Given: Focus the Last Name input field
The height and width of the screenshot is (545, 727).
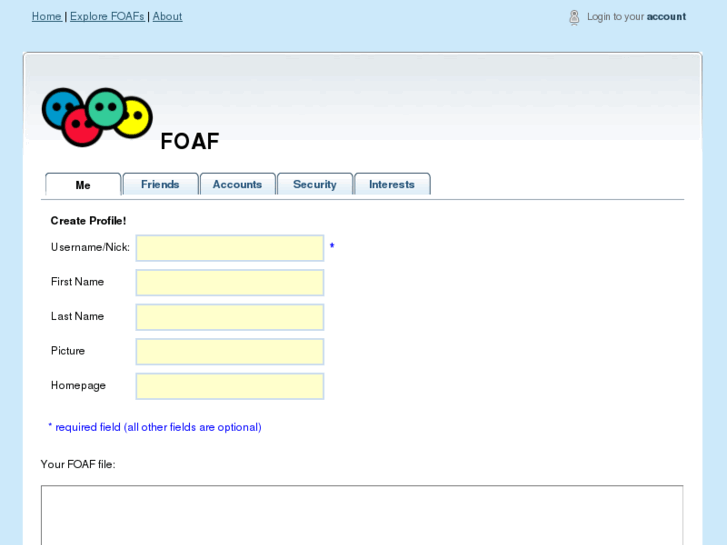Looking at the screenshot, I should (x=230, y=317).
